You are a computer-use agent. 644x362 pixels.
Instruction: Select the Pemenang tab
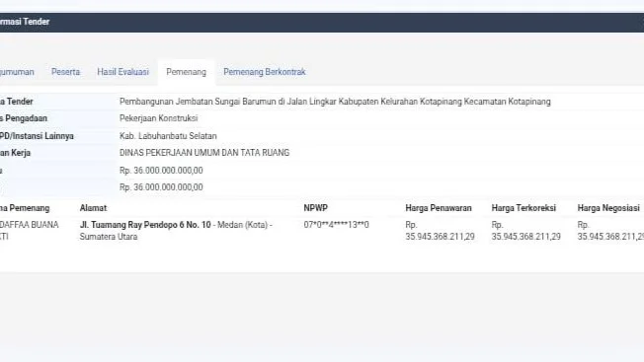click(186, 72)
